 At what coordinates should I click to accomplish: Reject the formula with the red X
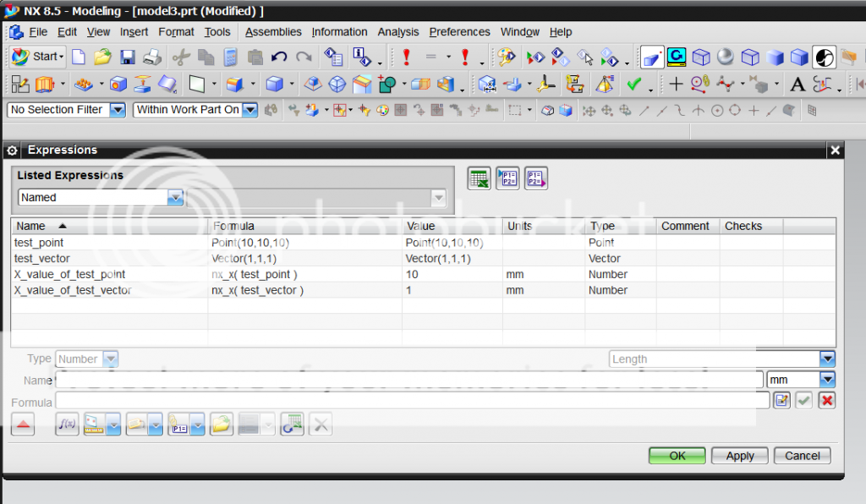pyautogui.click(x=827, y=400)
